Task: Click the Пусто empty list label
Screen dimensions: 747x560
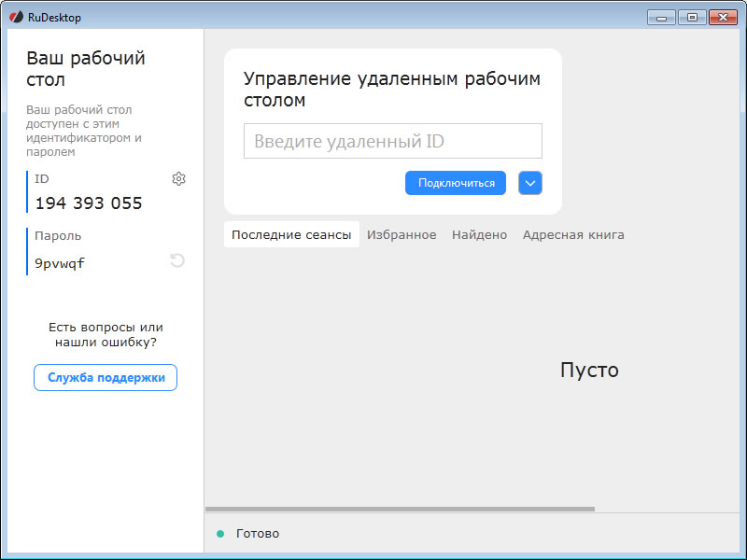Action: tap(589, 370)
